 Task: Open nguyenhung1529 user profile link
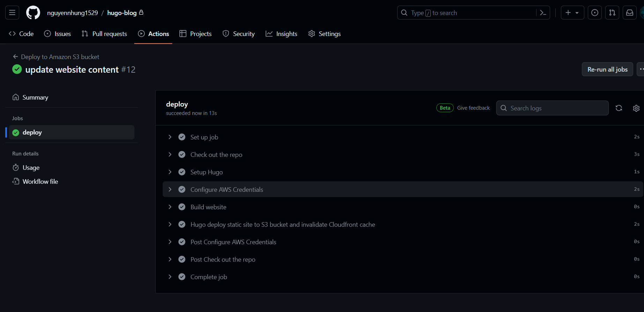point(73,13)
